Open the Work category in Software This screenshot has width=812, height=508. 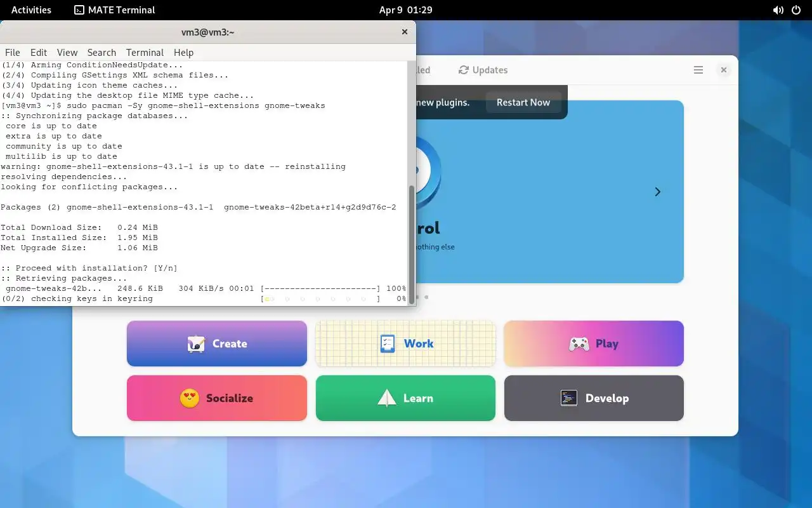(405, 344)
